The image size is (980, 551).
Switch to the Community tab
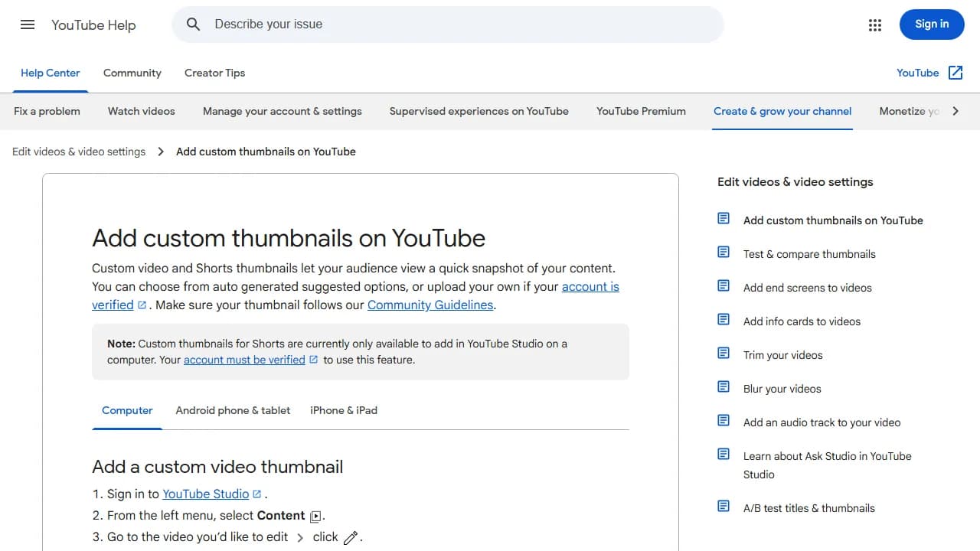pos(132,73)
